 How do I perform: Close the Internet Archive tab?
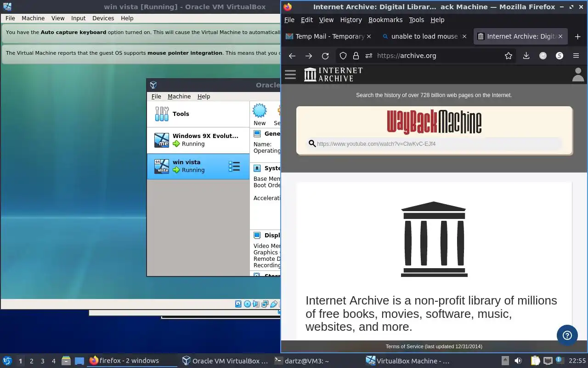(560, 36)
